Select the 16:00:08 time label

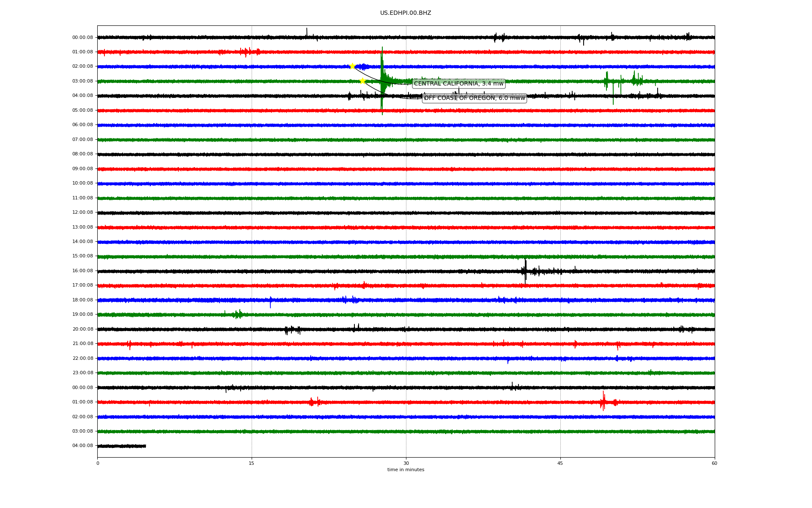82,271
